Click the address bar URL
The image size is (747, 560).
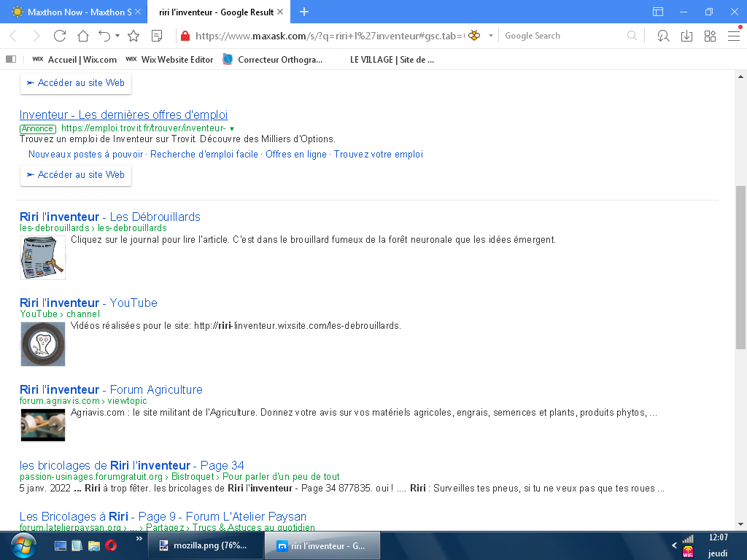(x=329, y=36)
